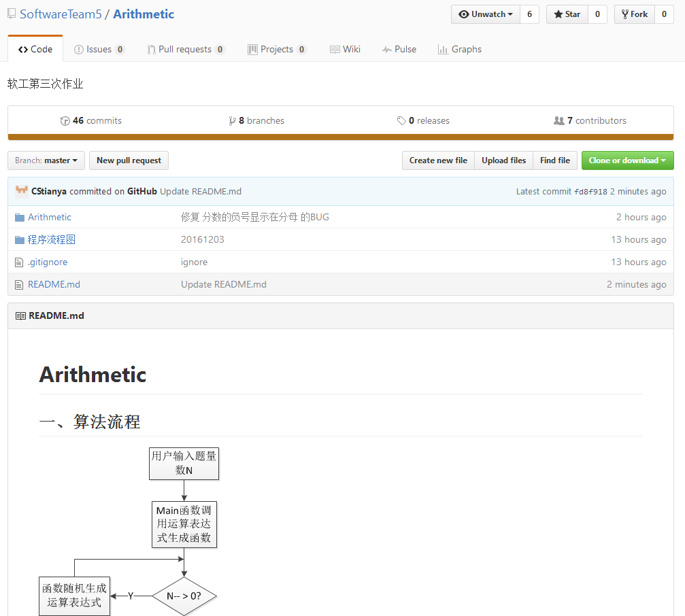View the 8 branches list
The width and height of the screenshot is (685, 616).
[x=256, y=120]
